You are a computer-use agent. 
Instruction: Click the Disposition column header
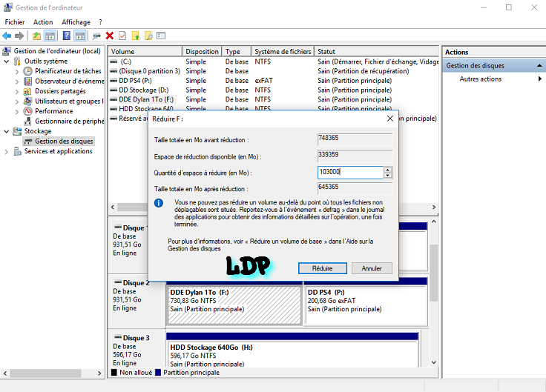202,51
